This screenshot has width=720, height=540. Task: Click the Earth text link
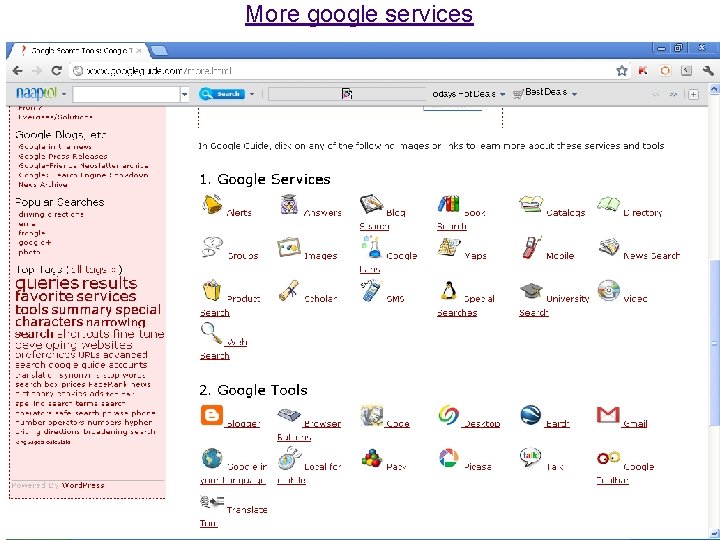557,423
